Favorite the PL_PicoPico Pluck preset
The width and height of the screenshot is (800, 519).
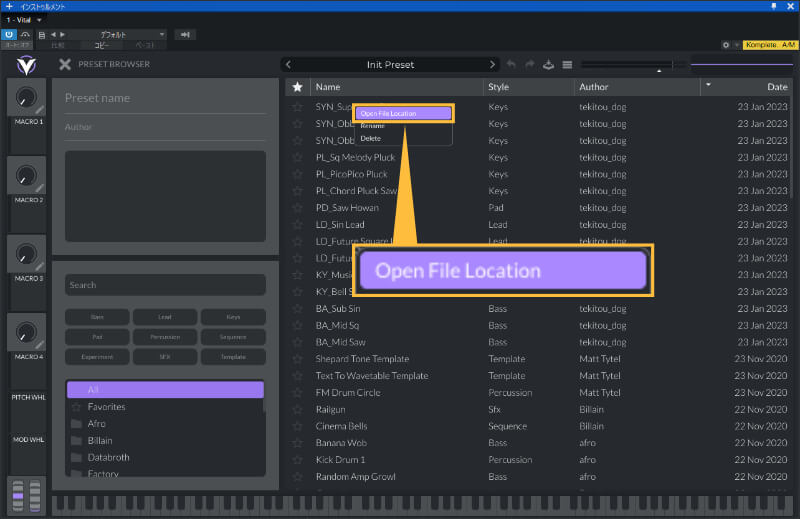tap(297, 174)
